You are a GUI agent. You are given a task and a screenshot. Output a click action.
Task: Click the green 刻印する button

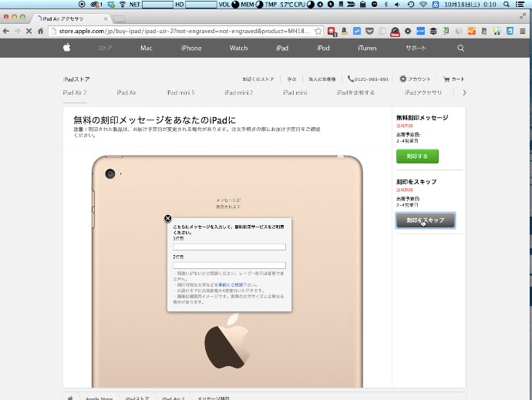tap(417, 156)
